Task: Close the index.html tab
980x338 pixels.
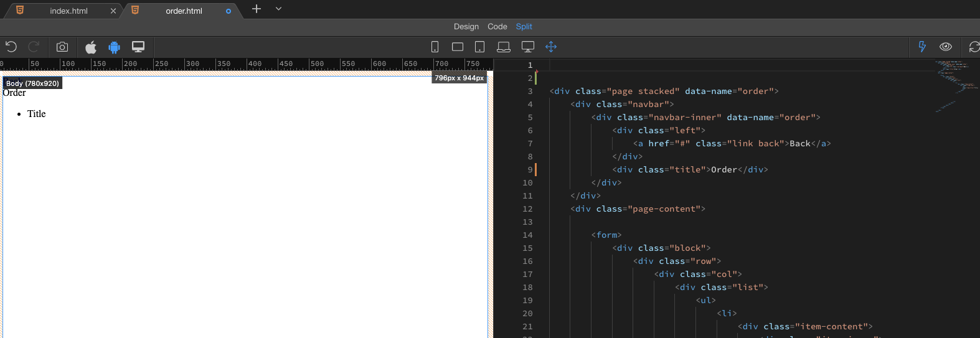Action: (x=113, y=11)
